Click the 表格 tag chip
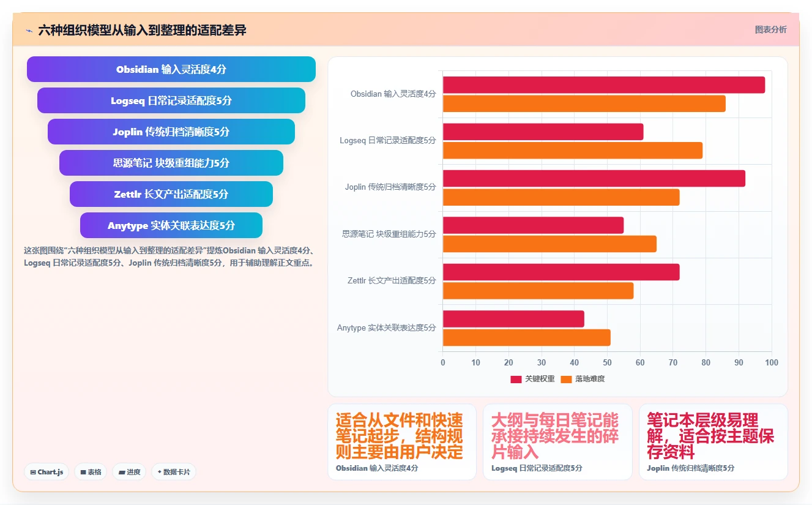The width and height of the screenshot is (812, 505). coord(91,472)
